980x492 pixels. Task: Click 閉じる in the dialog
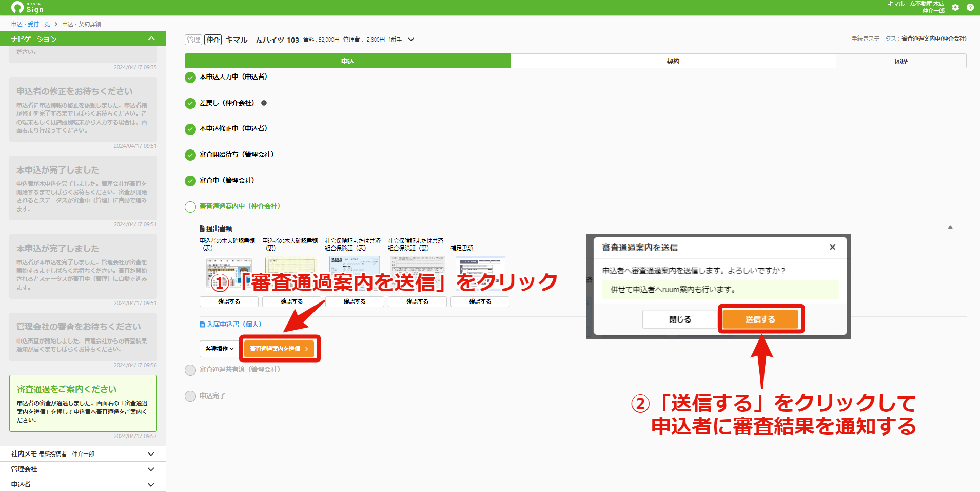(680, 319)
